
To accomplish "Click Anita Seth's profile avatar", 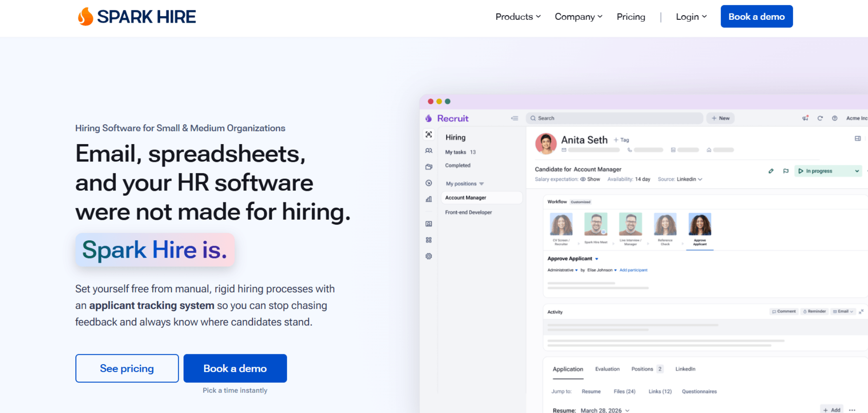I will coord(546,143).
